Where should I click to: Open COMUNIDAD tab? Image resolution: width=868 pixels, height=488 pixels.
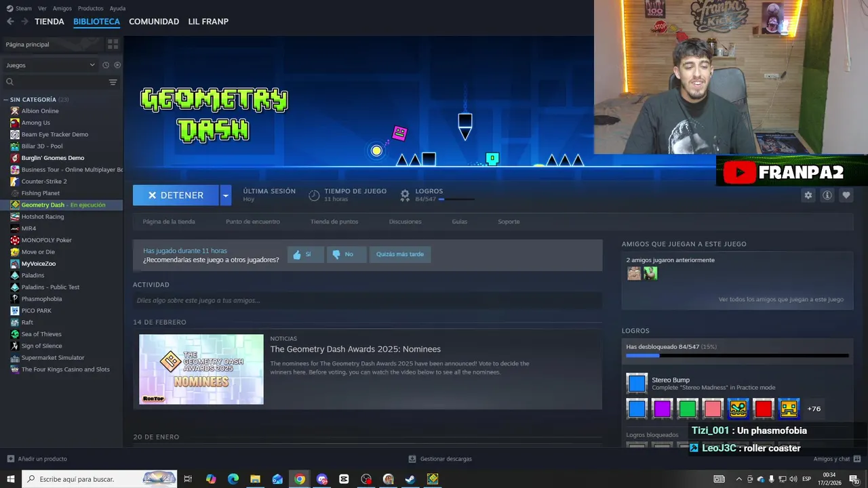pos(154,22)
